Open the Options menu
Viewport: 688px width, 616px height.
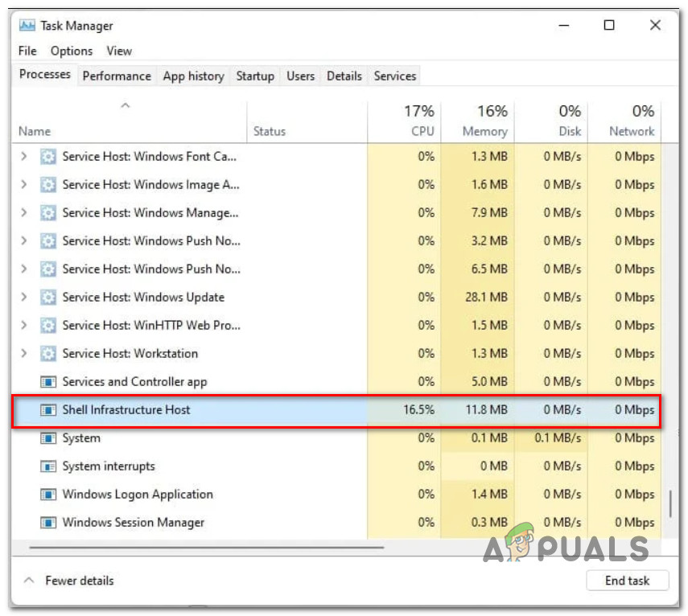[x=72, y=51]
